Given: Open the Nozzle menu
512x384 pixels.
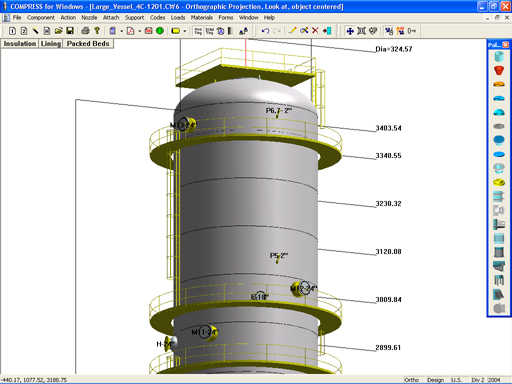Looking at the screenshot, I should tap(89, 18).
